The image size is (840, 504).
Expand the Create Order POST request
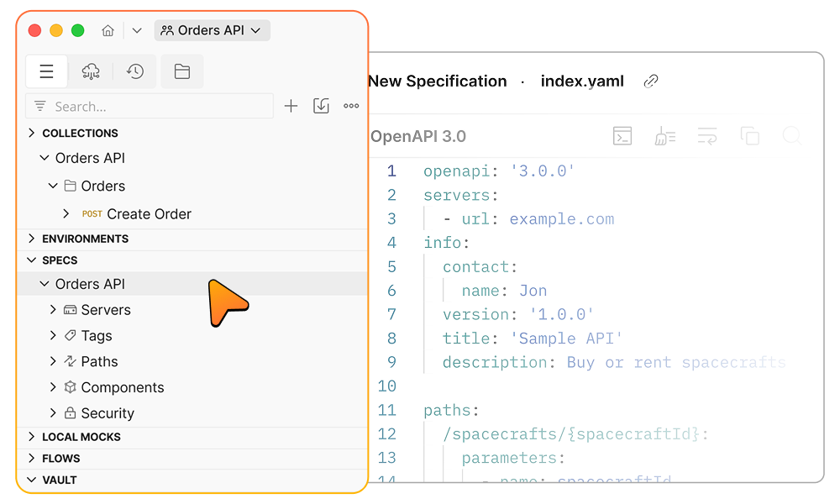point(66,214)
